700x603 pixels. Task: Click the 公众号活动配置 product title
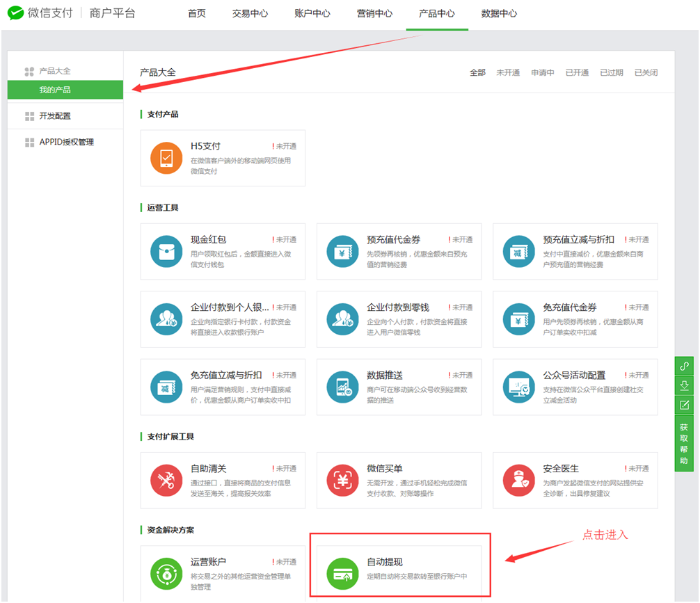[x=574, y=376]
